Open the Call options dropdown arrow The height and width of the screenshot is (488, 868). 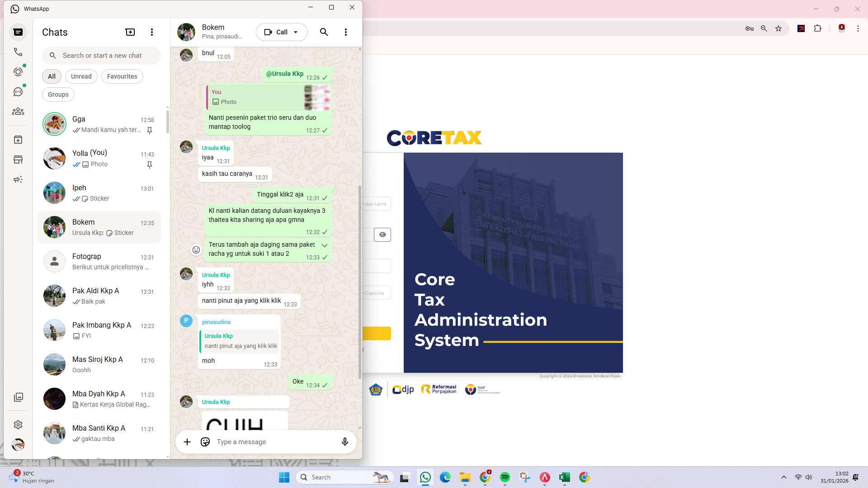[296, 32]
